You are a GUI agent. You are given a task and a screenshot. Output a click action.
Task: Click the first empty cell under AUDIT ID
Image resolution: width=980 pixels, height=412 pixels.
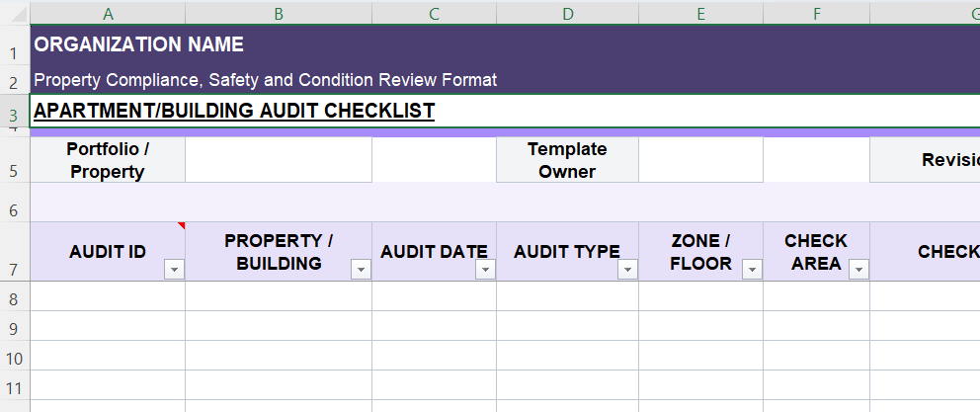pyautogui.click(x=107, y=296)
